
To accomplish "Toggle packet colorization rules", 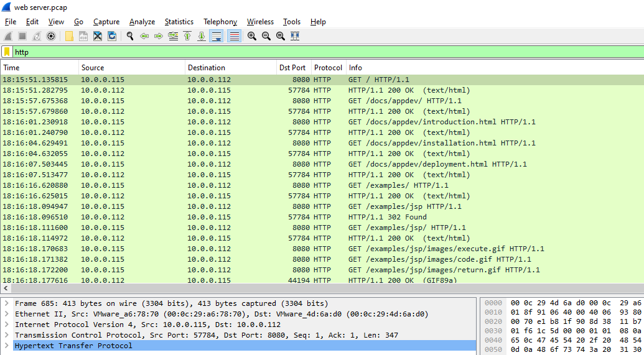I will [234, 36].
